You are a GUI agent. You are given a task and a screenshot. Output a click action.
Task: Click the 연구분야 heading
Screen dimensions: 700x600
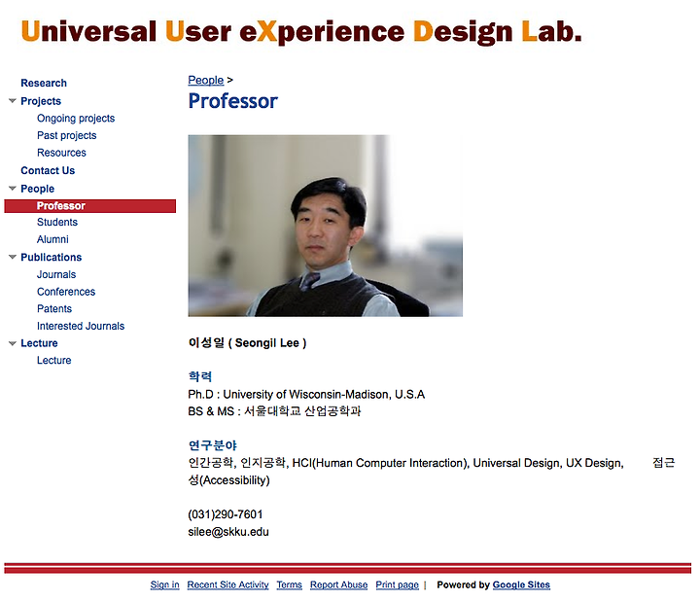[213, 445]
